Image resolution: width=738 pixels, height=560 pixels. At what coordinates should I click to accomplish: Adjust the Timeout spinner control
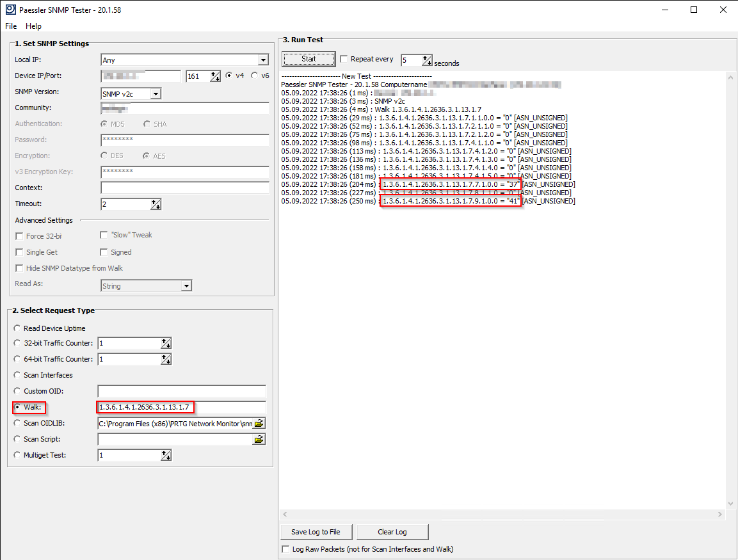156,204
